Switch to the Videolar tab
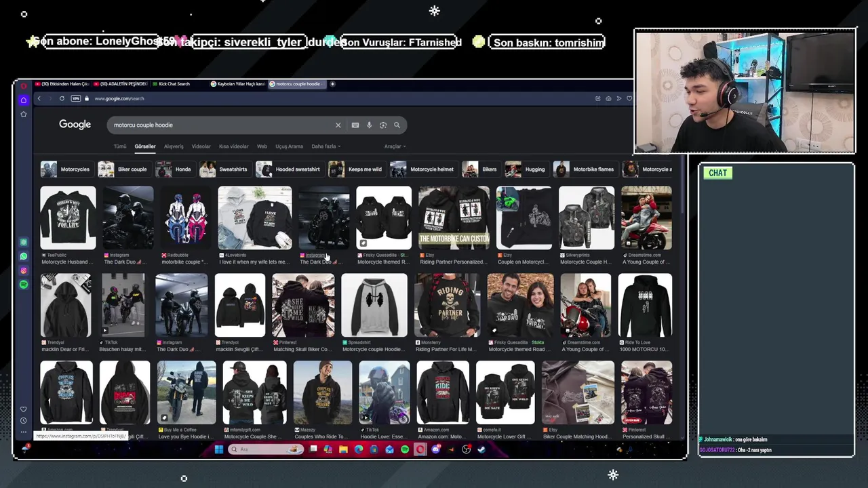Image resolution: width=868 pixels, height=488 pixels. click(201, 146)
